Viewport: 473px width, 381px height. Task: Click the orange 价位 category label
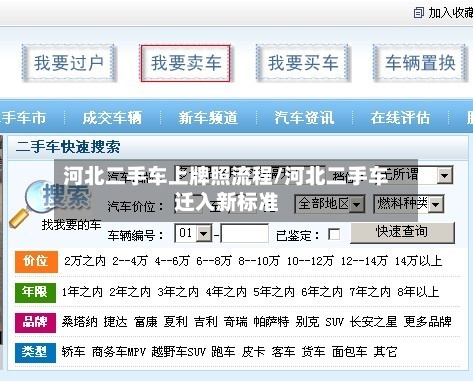(x=36, y=261)
